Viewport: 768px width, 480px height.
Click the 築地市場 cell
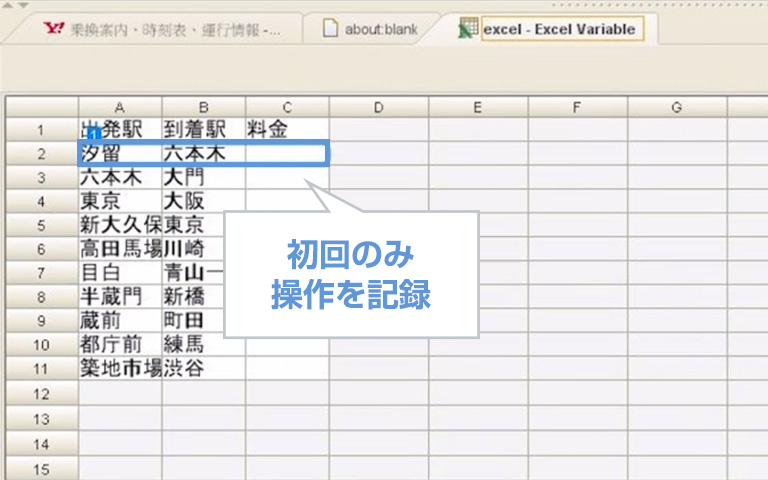120,369
